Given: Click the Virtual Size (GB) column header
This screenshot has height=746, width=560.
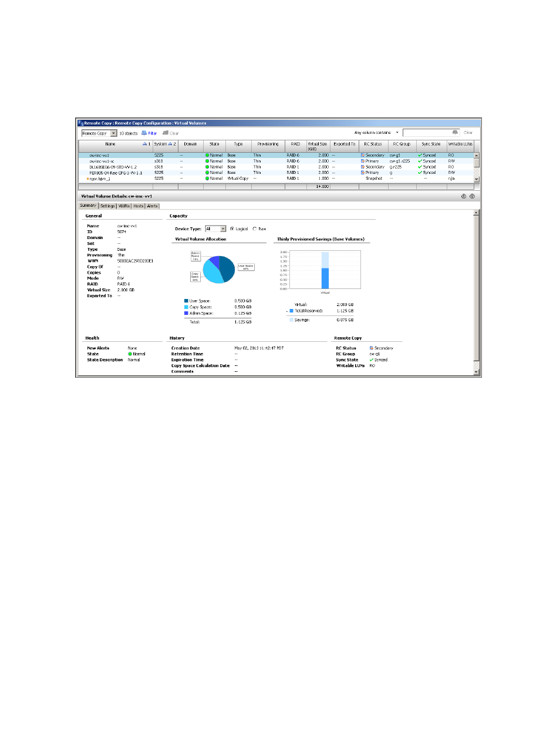Looking at the screenshot, I should tap(318, 146).
